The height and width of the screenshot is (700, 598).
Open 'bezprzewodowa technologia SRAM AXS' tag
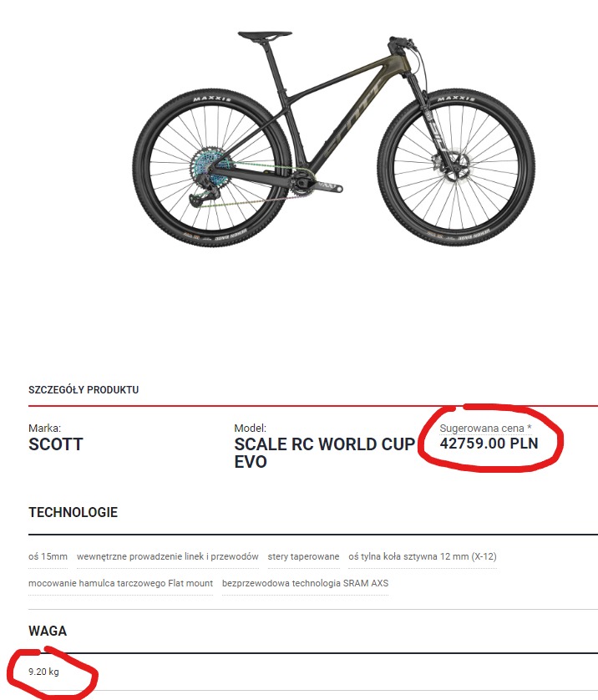[x=305, y=583]
